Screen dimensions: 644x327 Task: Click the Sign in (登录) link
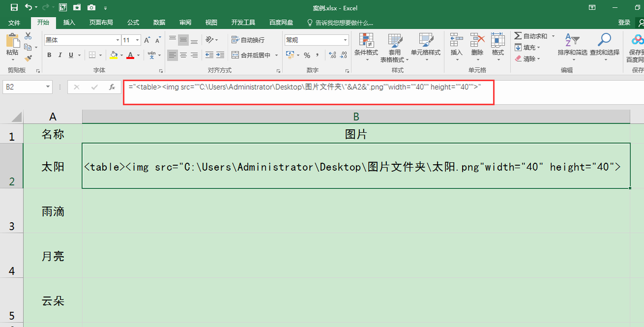point(624,23)
